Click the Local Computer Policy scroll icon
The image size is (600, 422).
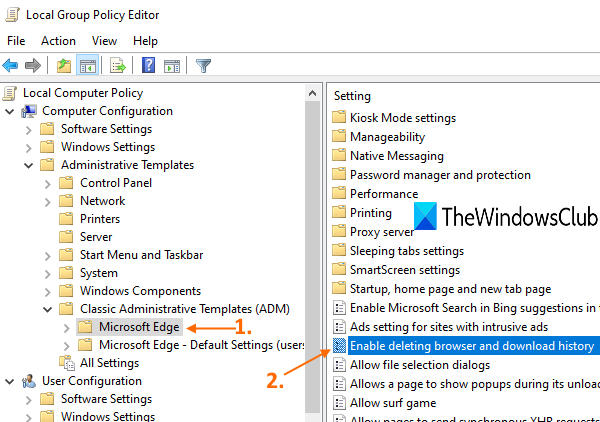click(x=10, y=93)
